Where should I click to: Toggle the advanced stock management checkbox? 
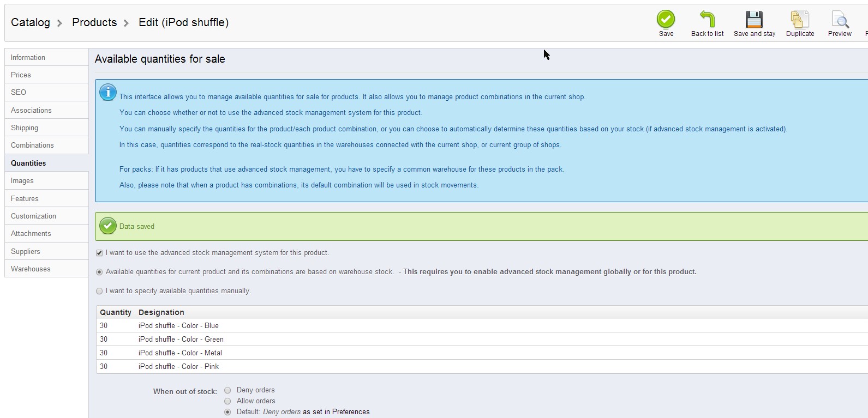coord(99,253)
